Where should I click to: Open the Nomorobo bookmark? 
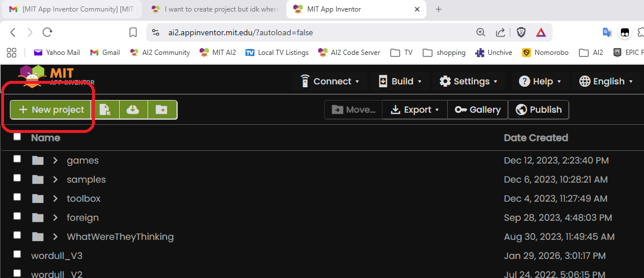(x=546, y=53)
